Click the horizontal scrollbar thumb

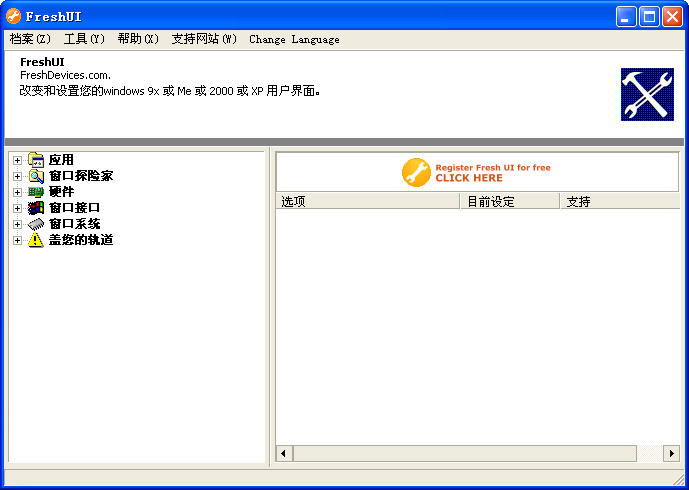coord(464,453)
